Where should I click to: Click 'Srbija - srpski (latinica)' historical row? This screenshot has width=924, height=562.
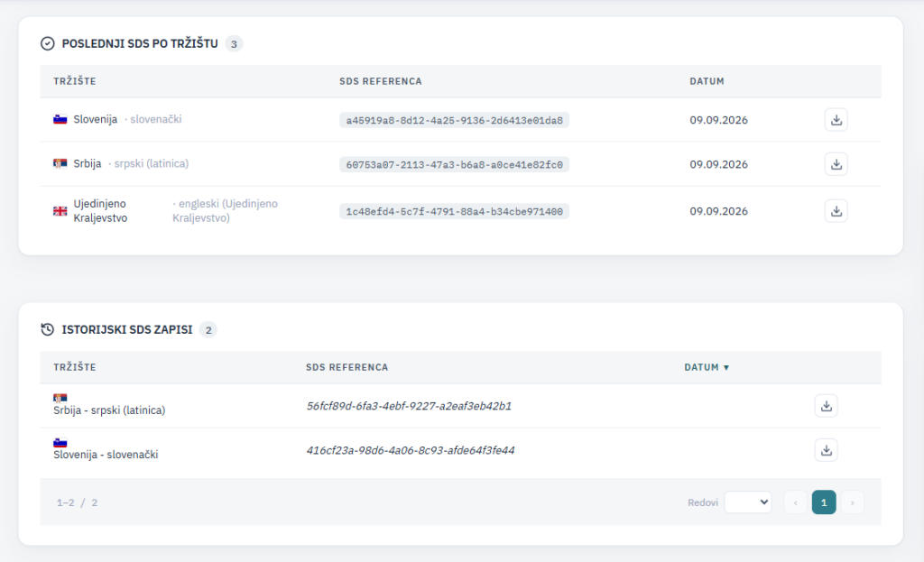(x=460, y=406)
